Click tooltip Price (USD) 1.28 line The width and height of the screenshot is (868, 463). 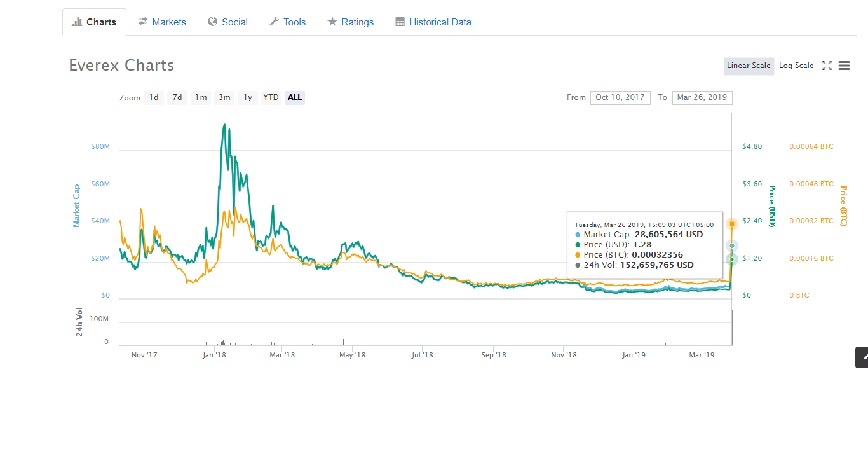tap(613, 245)
